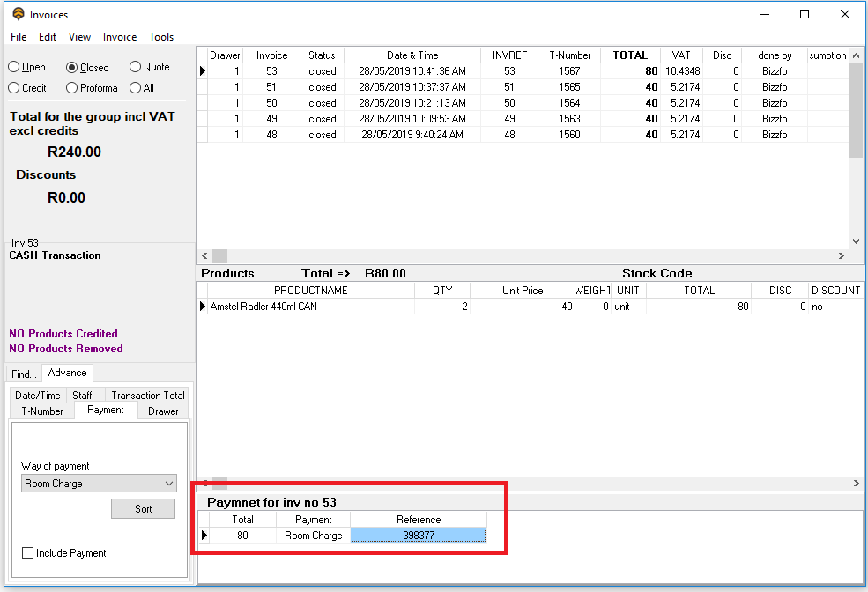Screen dimensions: 868x592
Task: Switch to the Find tab
Action: click(x=24, y=374)
